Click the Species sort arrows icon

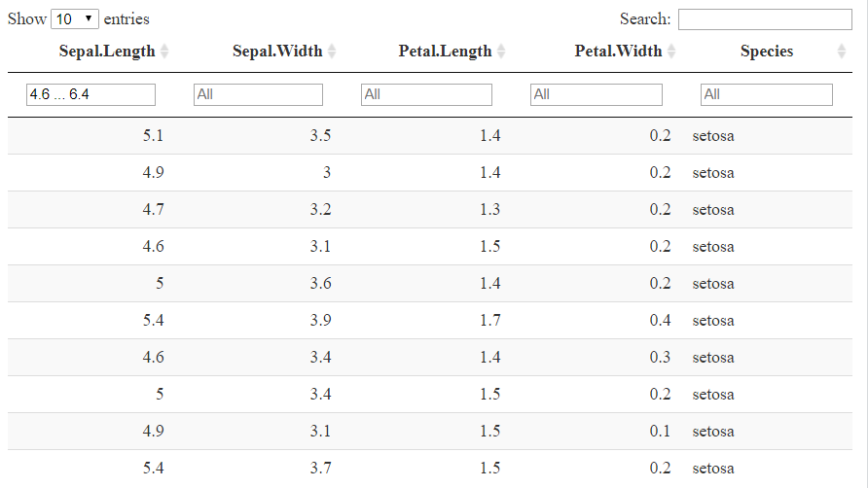841,52
